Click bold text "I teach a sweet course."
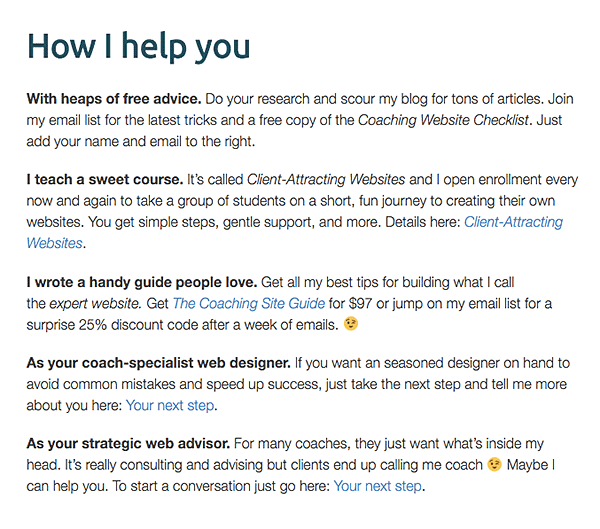 pos(105,180)
